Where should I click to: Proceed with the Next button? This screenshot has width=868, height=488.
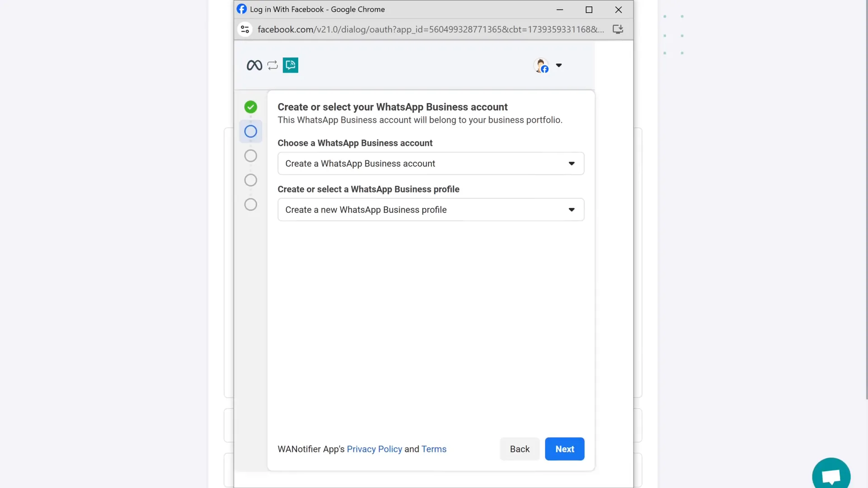pos(565,449)
